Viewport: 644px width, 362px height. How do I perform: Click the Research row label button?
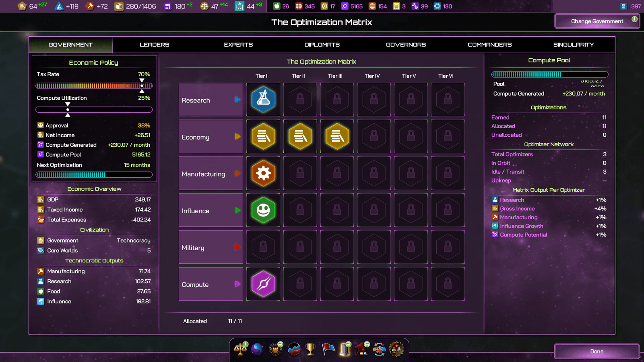pos(211,100)
